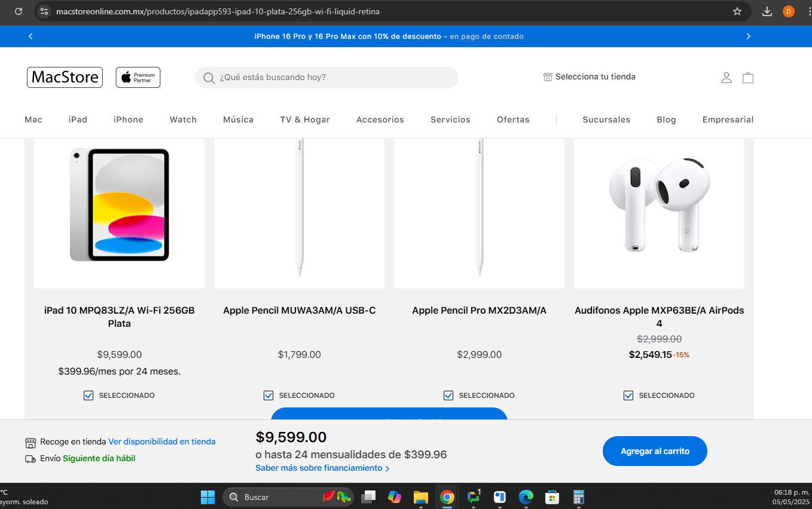The height and width of the screenshot is (509, 812).
Task: Click Selecciona tu tienda
Action: coord(596,76)
